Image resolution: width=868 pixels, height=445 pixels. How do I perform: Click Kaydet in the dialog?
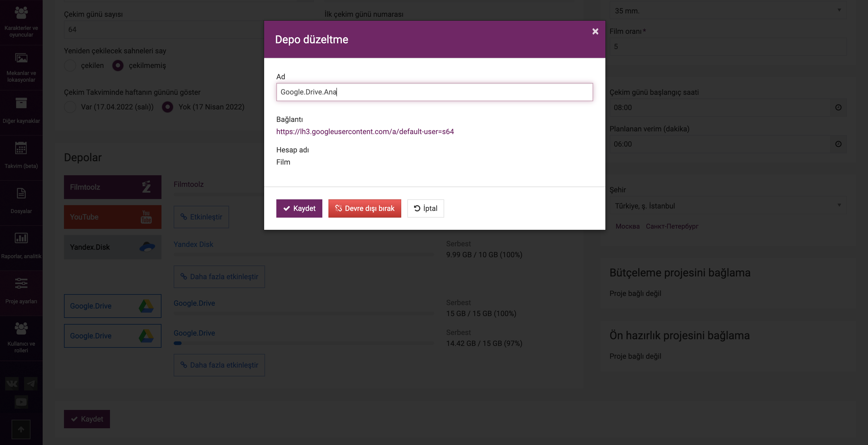pyautogui.click(x=299, y=208)
